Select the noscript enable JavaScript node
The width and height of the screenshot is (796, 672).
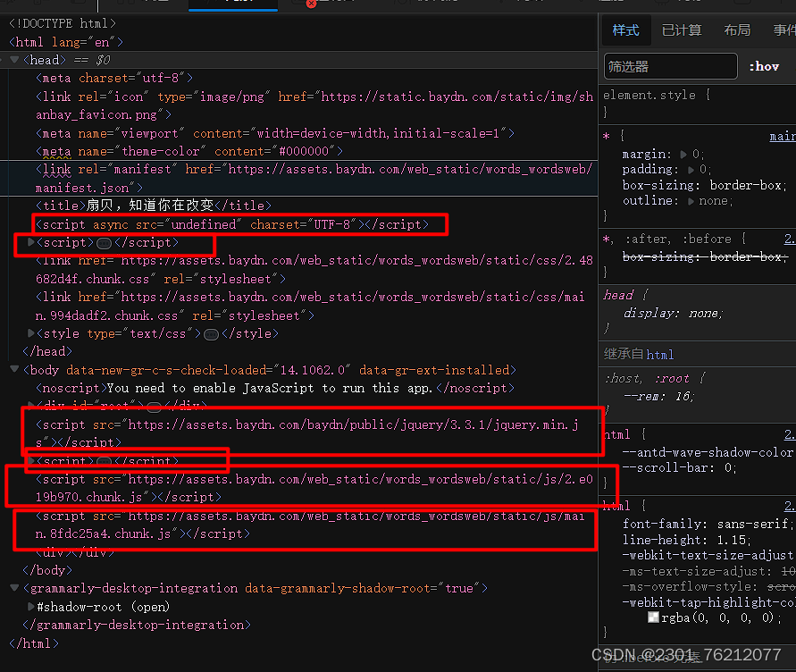(x=274, y=388)
